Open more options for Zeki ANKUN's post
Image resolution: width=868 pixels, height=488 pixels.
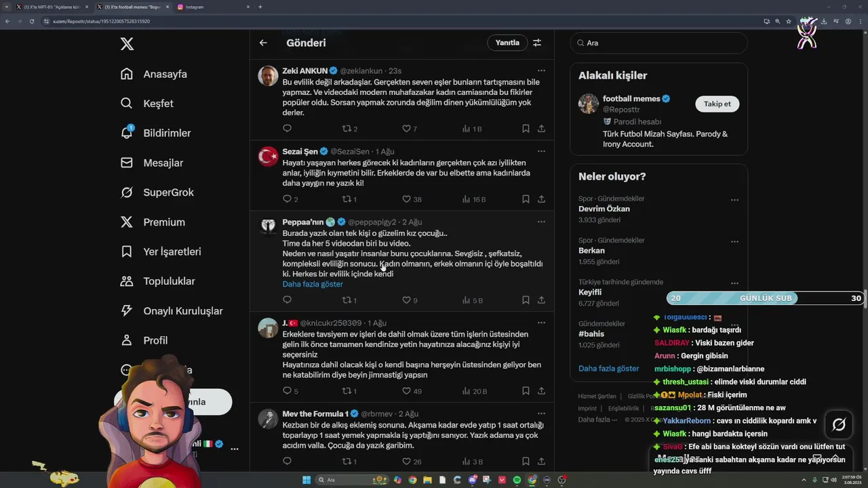pos(541,70)
